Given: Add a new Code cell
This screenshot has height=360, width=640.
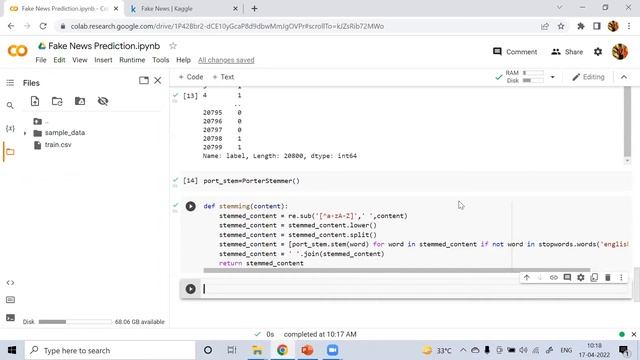Looking at the screenshot, I should (x=191, y=77).
